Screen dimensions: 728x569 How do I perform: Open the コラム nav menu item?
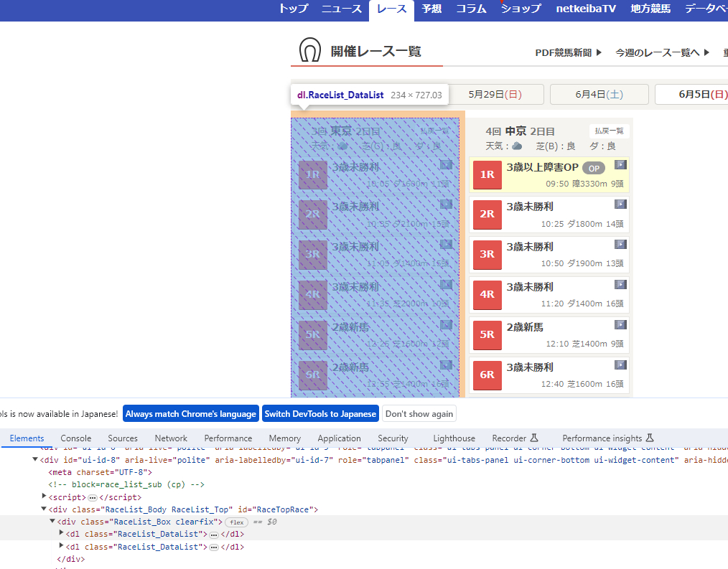471,9
